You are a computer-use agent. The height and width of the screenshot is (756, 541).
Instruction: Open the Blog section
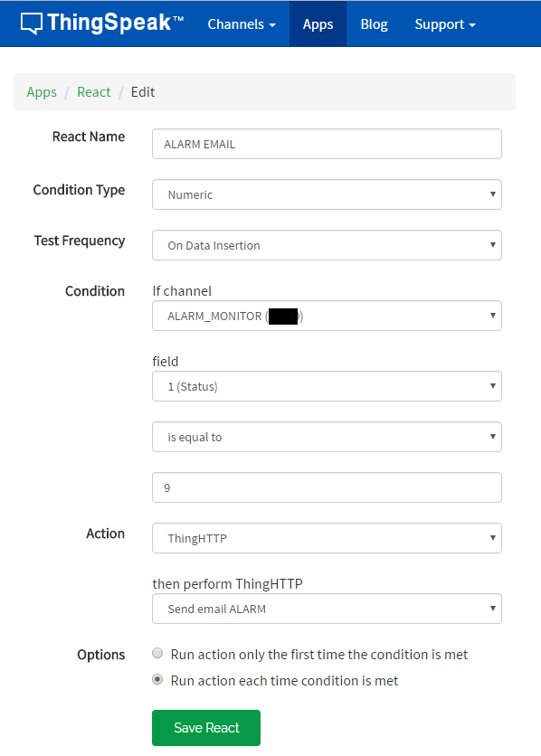[374, 24]
